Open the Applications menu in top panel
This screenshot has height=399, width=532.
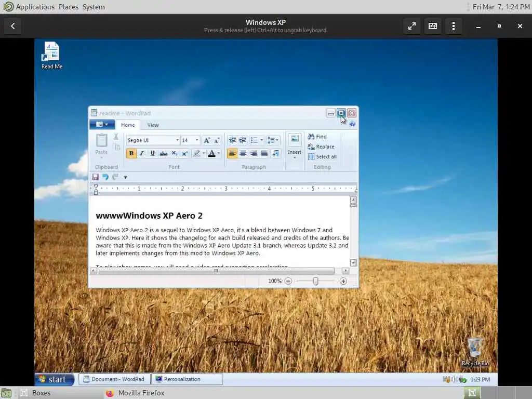(35, 7)
